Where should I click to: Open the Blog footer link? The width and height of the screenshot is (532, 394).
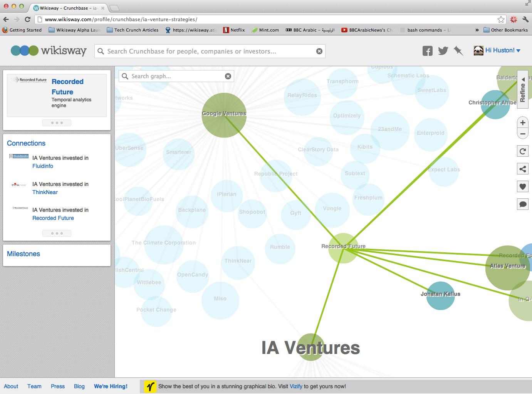79,386
